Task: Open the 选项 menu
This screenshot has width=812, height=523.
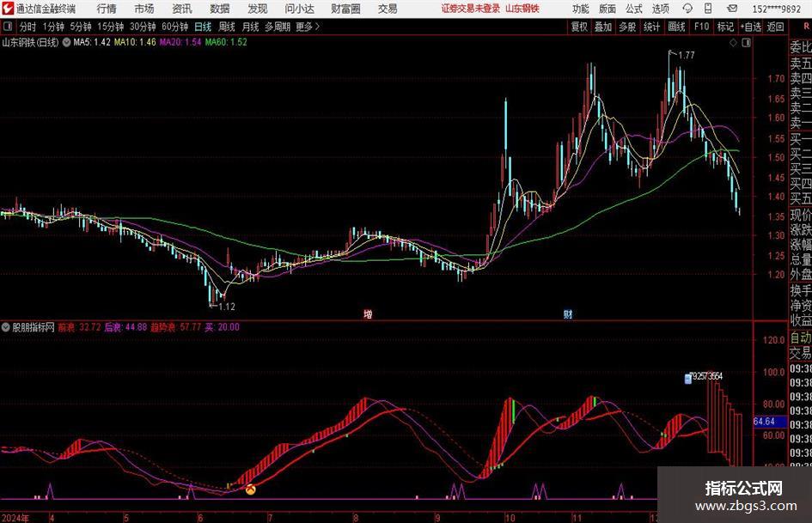Action: pyautogui.click(x=660, y=9)
